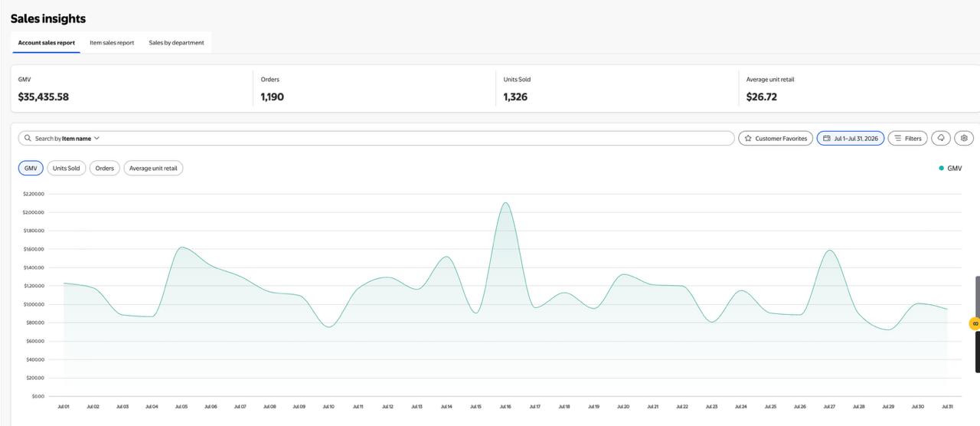
Task: Click the magnifier search icon
Action: (x=28, y=139)
